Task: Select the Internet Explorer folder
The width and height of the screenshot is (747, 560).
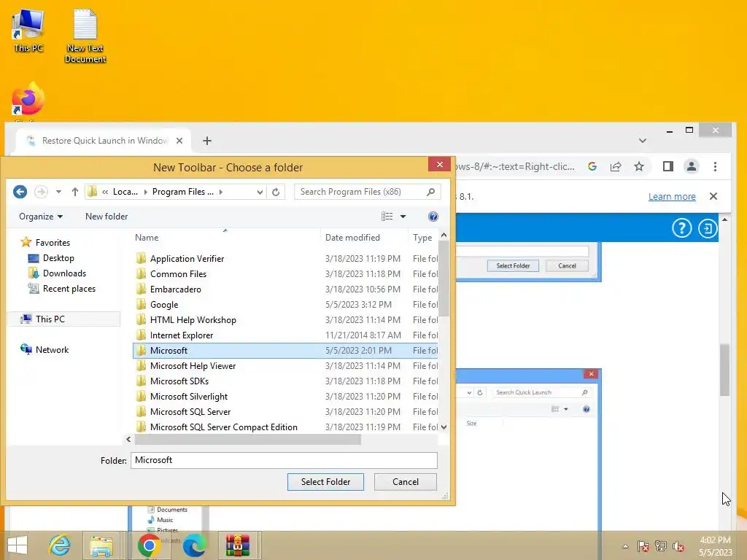Action: tap(285, 335)
